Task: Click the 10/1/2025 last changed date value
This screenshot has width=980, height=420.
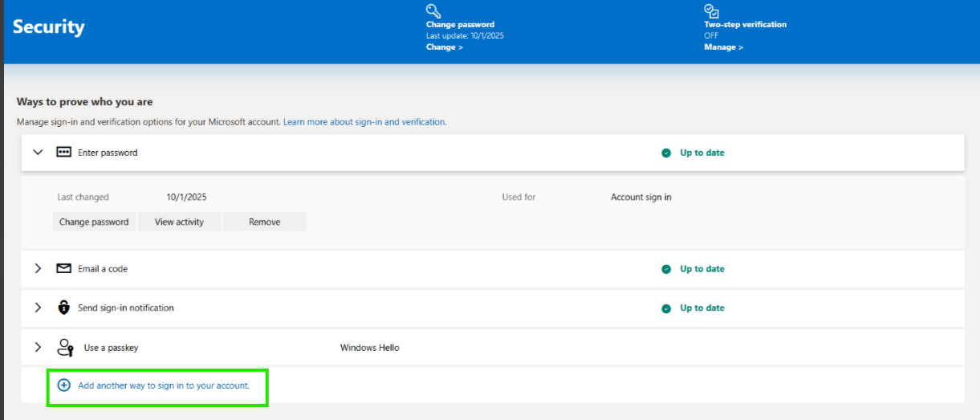Action: (186, 197)
